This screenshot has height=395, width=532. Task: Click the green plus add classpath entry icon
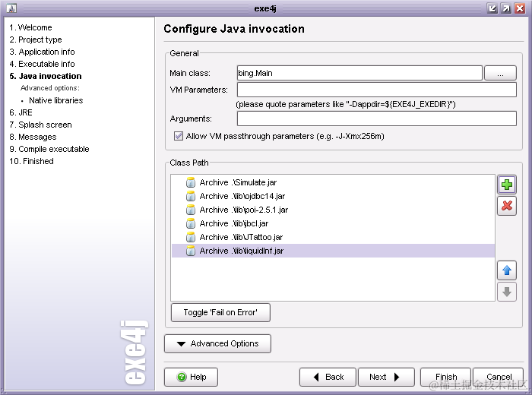pyautogui.click(x=507, y=185)
